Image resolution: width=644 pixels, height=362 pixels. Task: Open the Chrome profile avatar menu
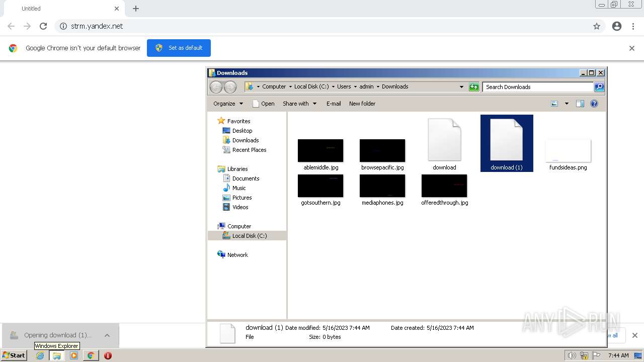(617, 26)
